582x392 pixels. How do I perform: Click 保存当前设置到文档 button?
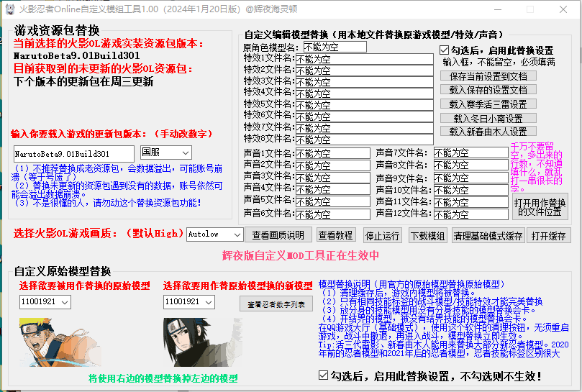point(488,76)
